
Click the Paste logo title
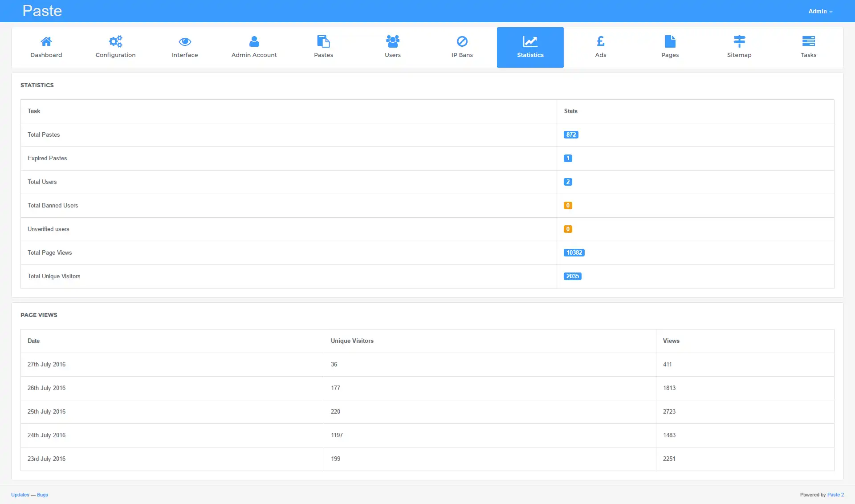[42, 11]
